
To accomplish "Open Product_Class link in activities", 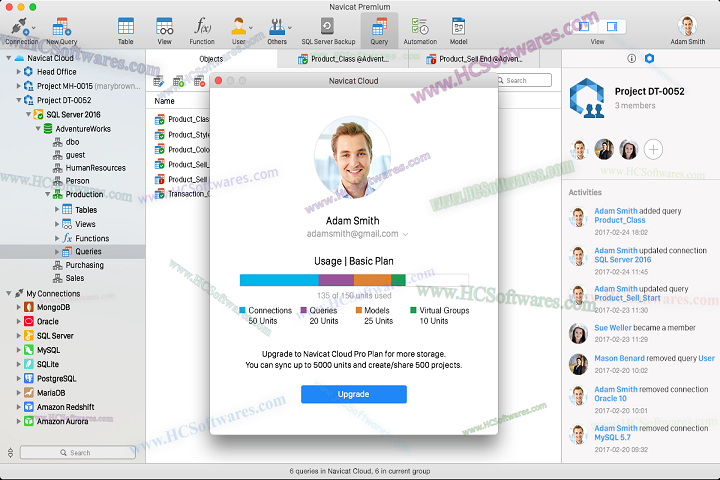I will click(x=619, y=220).
